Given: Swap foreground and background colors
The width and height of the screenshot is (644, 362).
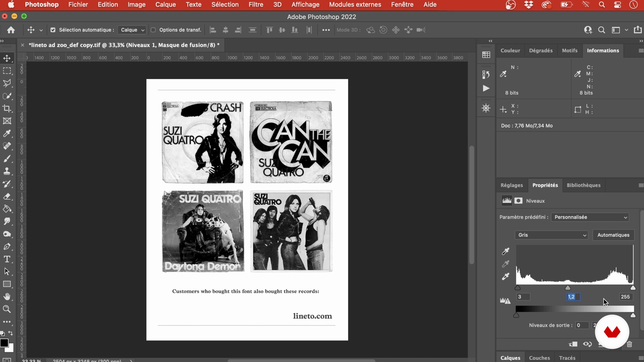Looking at the screenshot, I should click(x=11, y=333).
